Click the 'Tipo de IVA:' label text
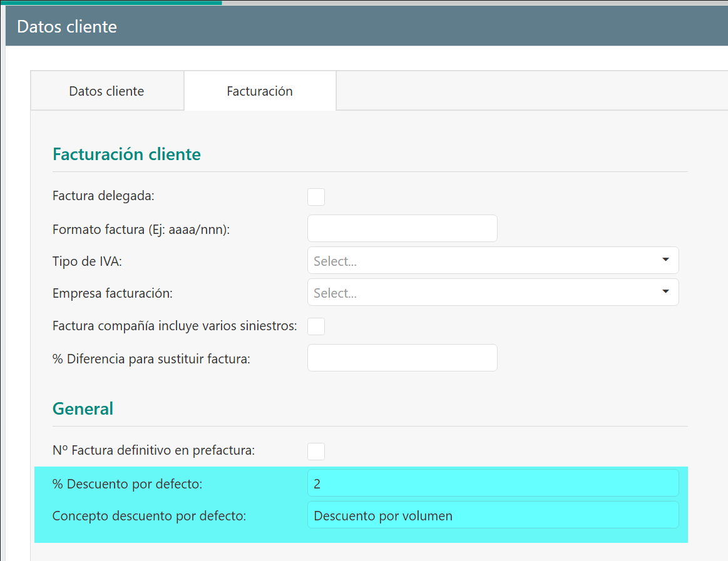728x561 pixels. click(87, 261)
